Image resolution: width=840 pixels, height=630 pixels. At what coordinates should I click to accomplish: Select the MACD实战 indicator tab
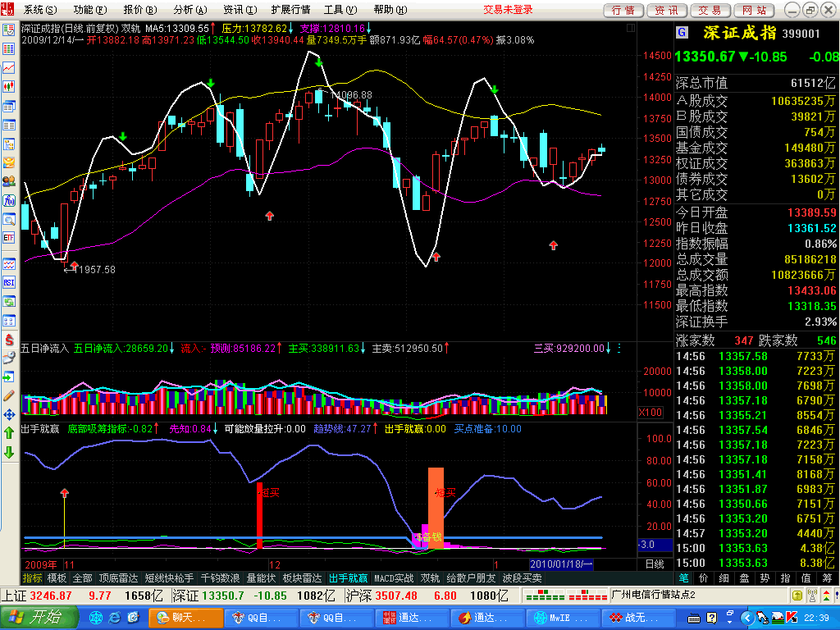pos(394,577)
